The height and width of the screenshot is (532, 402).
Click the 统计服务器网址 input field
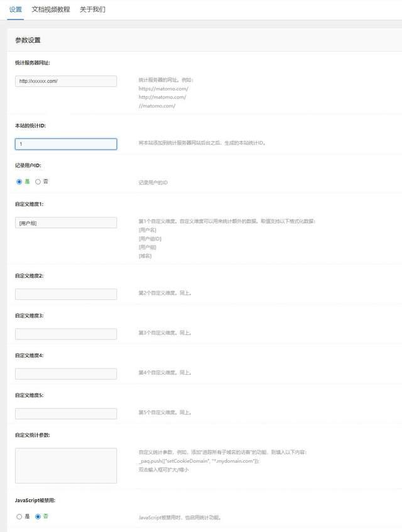(x=66, y=81)
